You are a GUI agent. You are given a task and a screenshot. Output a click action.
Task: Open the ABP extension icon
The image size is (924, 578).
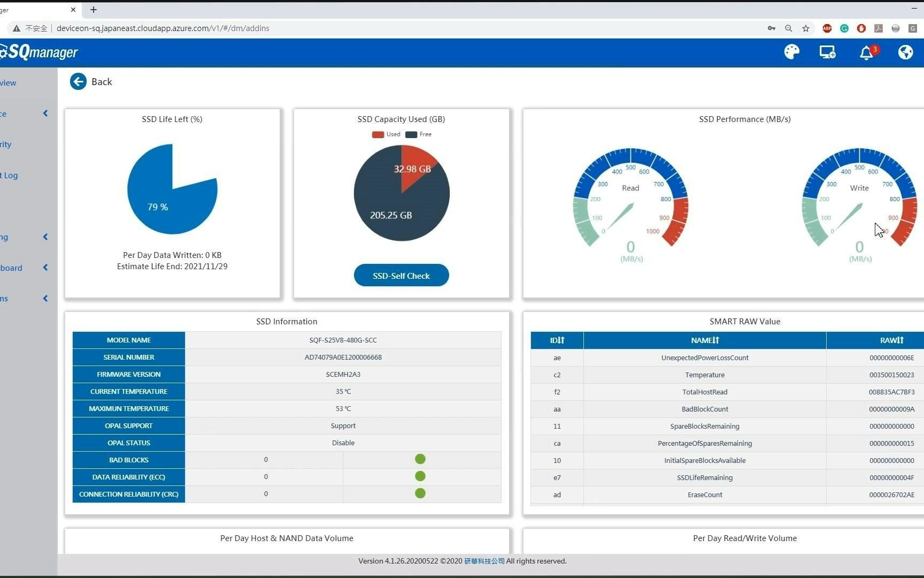(827, 28)
